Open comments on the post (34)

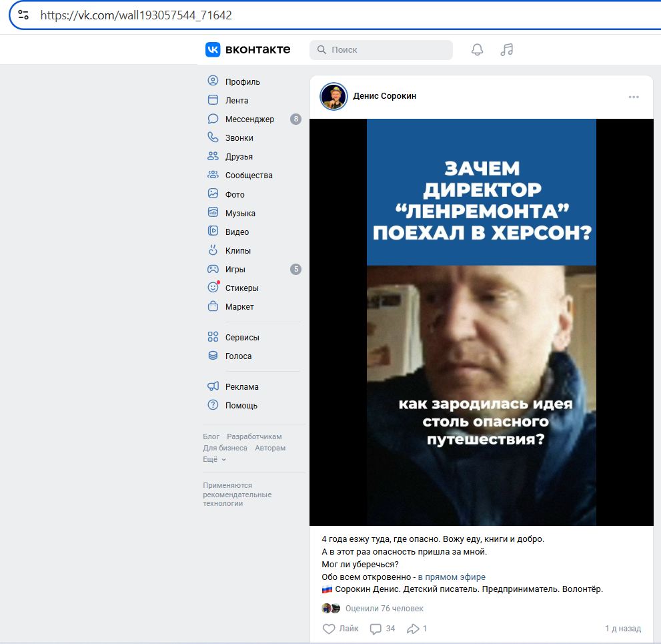click(x=382, y=629)
